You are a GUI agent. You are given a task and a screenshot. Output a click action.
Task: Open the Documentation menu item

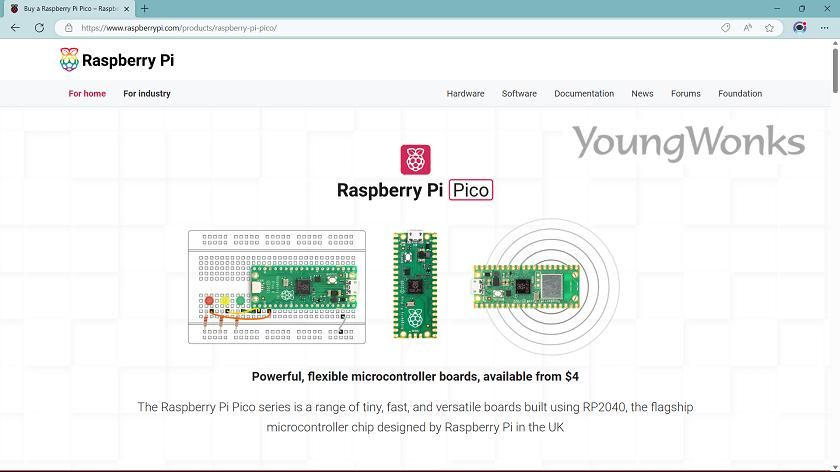[584, 93]
